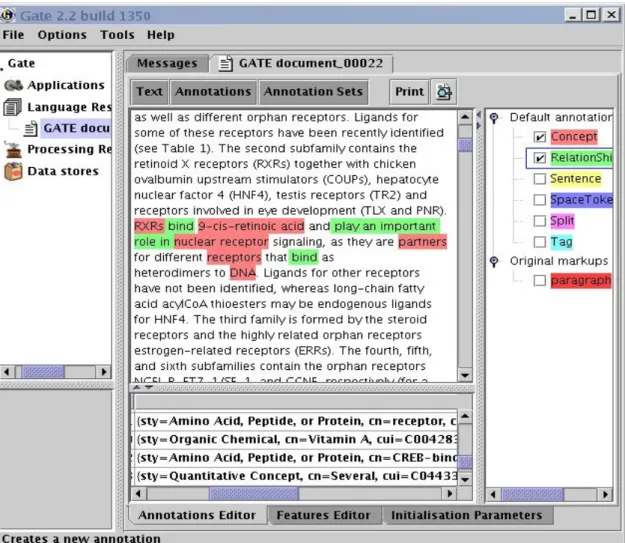Switch to the Annotations Editor tab
This screenshot has height=543, width=625.
[x=197, y=515]
